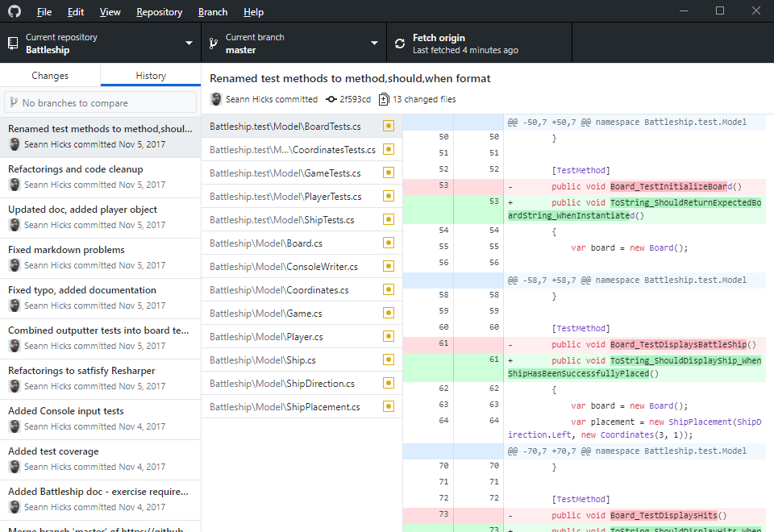Click the GitHub logo icon

click(15, 11)
